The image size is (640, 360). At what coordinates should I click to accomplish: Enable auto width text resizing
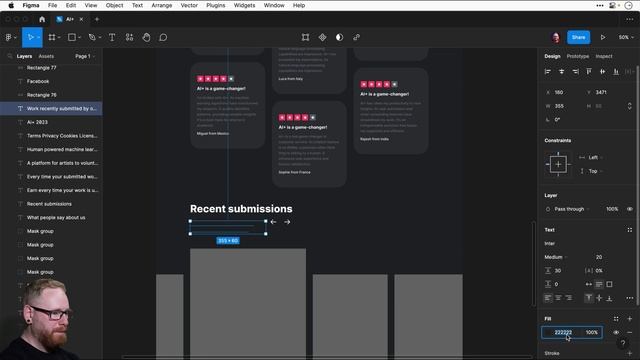pos(589,284)
